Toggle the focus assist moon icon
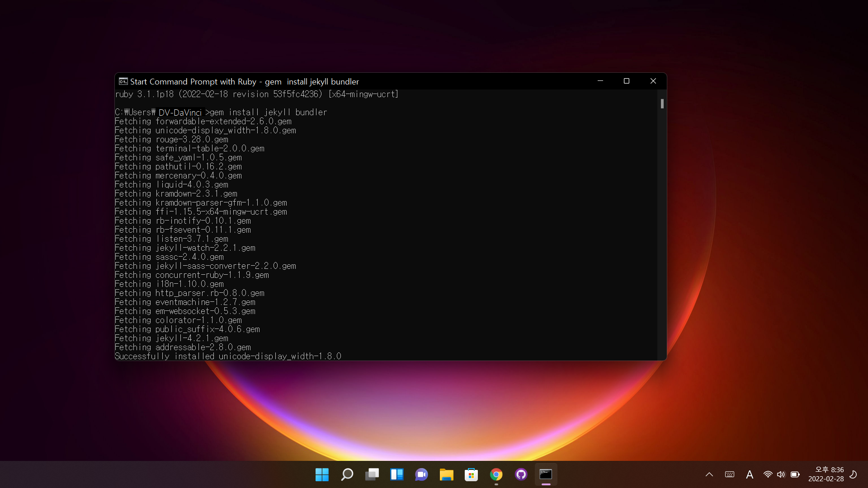The image size is (868, 488). click(x=853, y=474)
